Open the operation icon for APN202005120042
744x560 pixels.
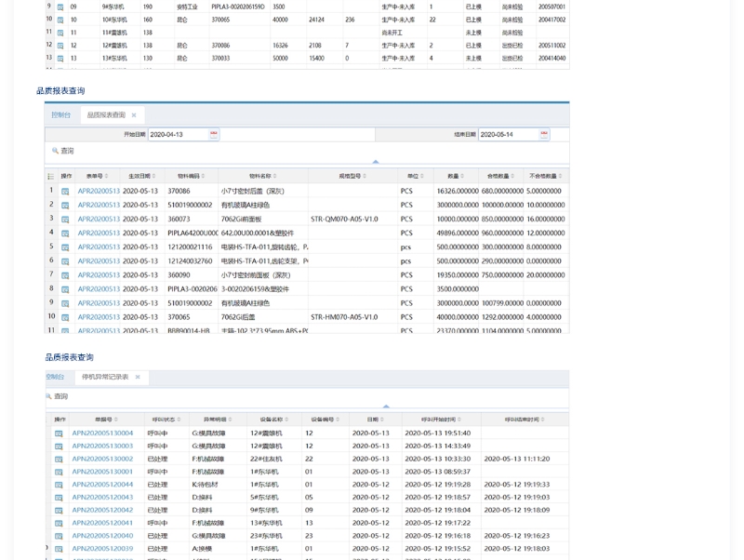tap(59, 510)
